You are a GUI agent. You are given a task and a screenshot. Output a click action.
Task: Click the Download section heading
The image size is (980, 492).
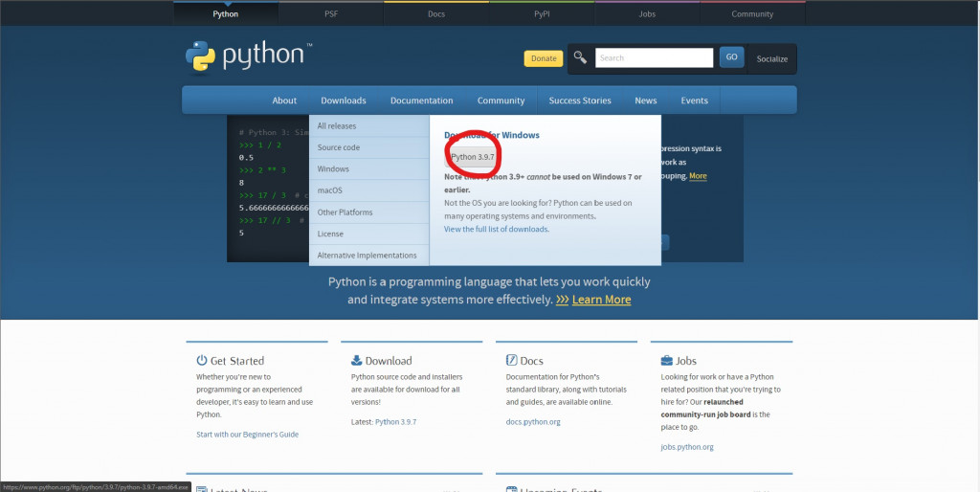[x=389, y=361]
